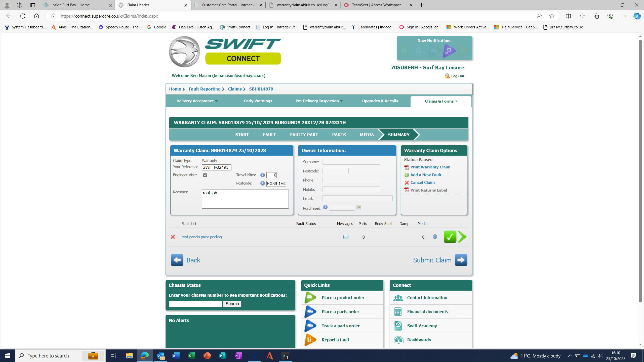Screen dimensions: 644x362
Task: Open the Purchased date calendar picker
Action: coord(359,207)
